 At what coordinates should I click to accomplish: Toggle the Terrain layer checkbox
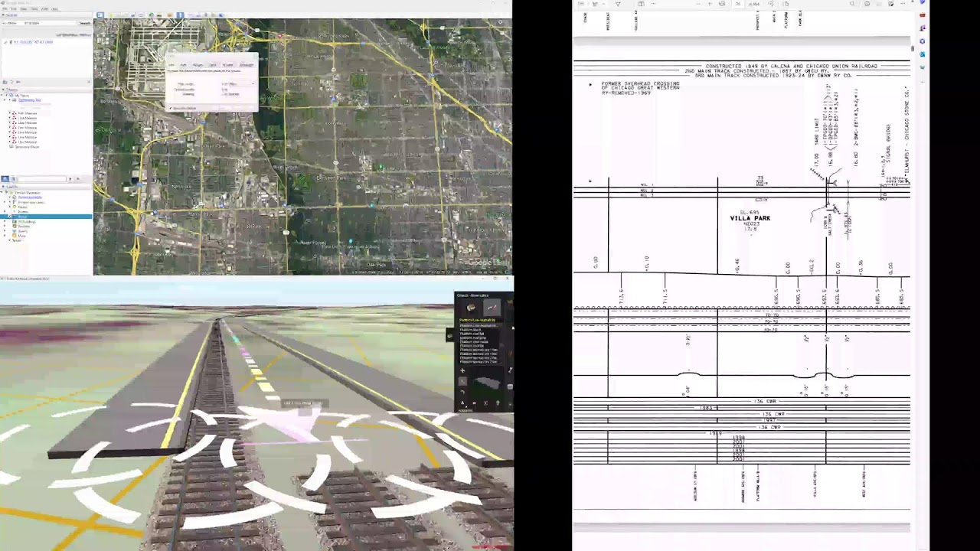9,240
